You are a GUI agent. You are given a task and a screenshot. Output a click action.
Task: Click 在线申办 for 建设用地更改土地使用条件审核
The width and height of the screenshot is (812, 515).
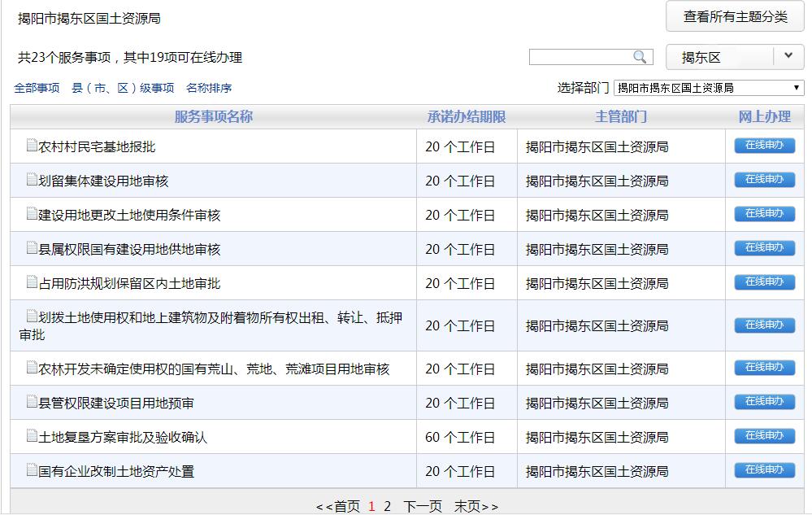point(764,214)
